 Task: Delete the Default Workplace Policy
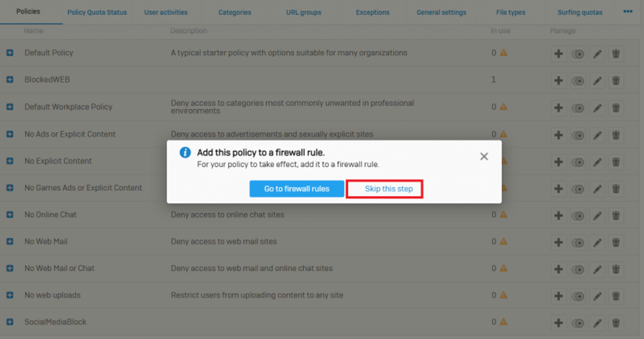click(x=616, y=107)
